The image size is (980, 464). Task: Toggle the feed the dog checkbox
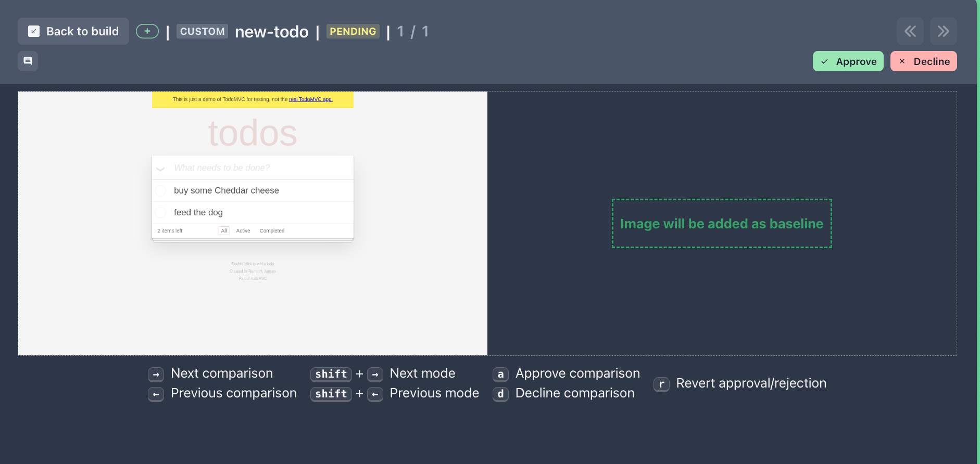(x=161, y=212)
